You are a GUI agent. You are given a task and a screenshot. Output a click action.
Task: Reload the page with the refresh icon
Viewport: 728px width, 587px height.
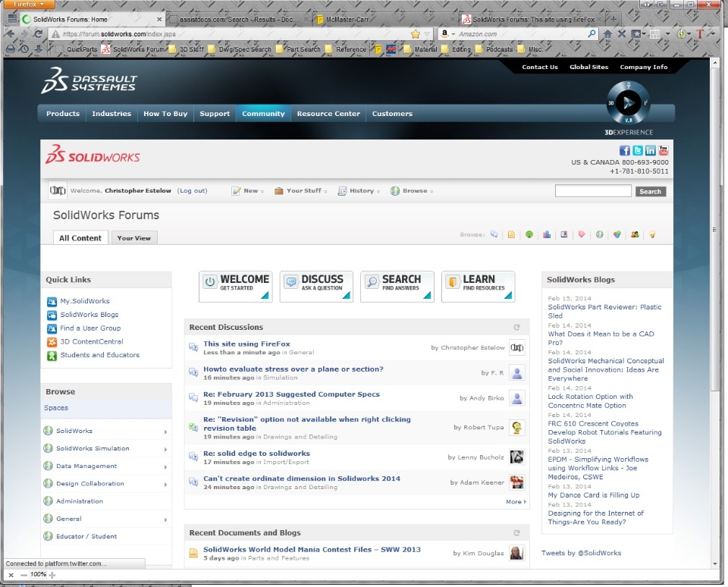pyautogui.click(x=38, y=34)
